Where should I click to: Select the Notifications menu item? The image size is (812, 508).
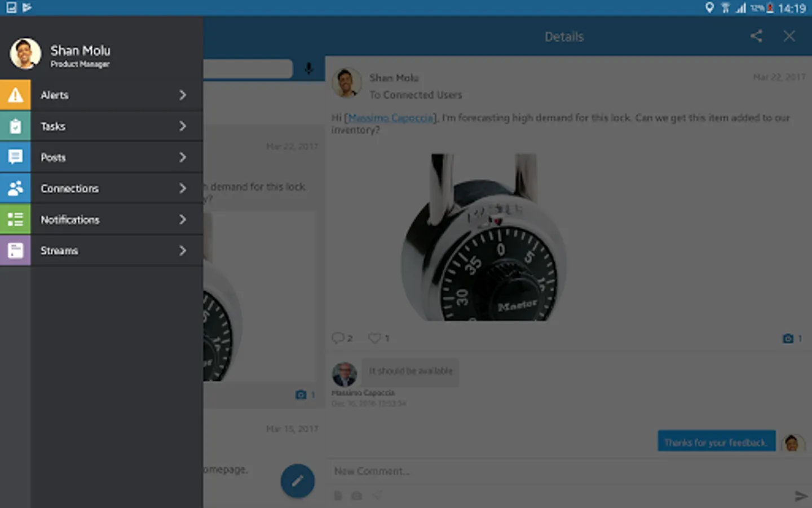pos(101,219)
